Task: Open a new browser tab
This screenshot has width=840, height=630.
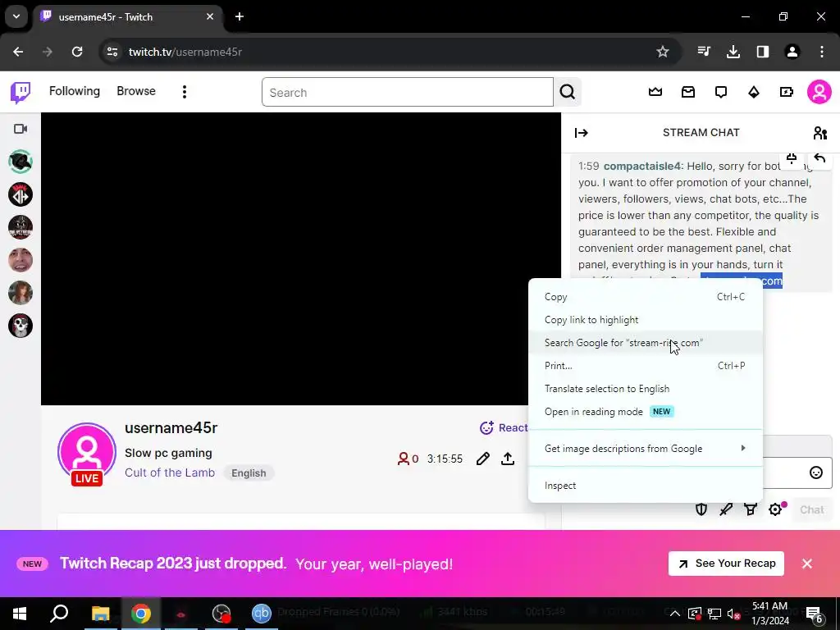Action: click(x=240, y=16)
